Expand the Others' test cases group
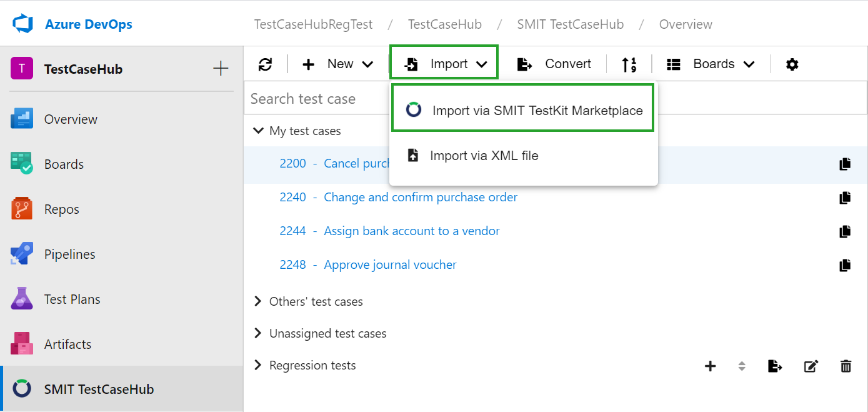This screenshot has height=412, width=868. tap(258, 301)
